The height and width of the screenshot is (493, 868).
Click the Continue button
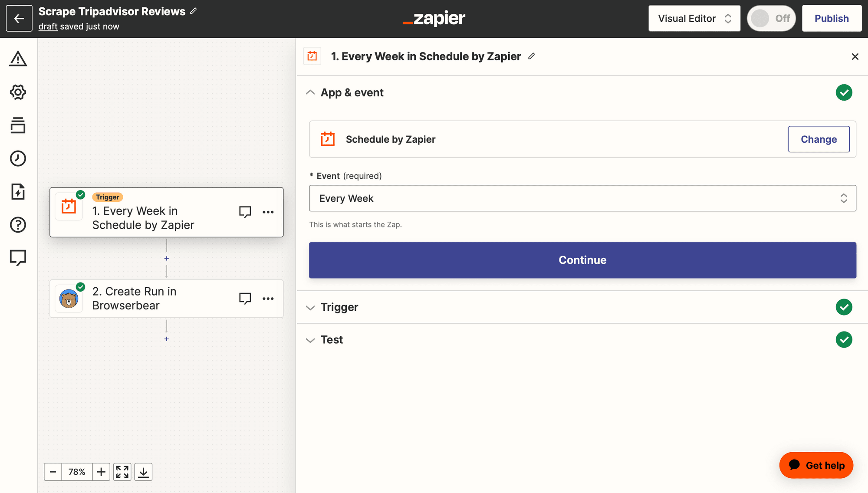[582, 260]
